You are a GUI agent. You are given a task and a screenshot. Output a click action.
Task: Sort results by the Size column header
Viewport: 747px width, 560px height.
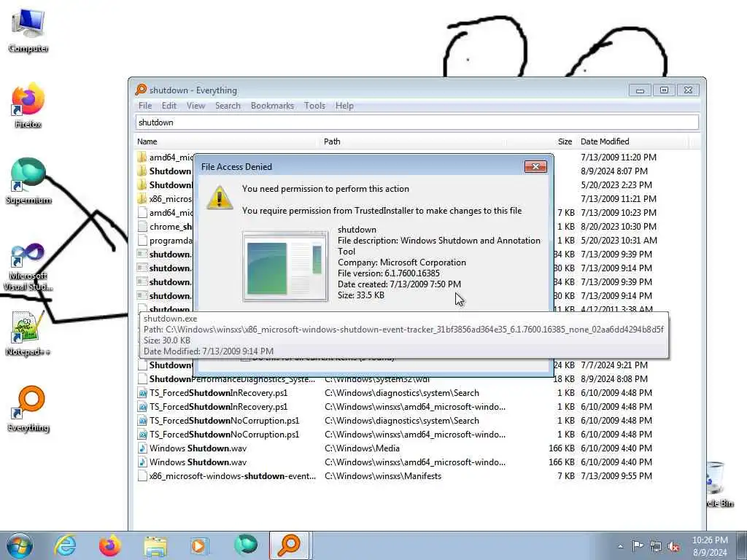coord(541,141)
